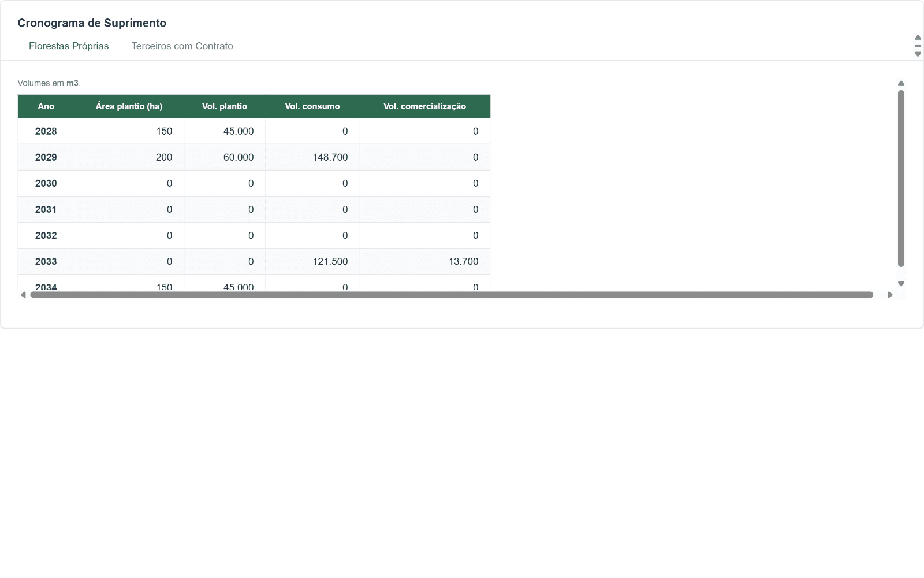Click table's vertical scrollbar up arrow
Image resolution: width=924 pixels, height=578 pixels.
point(901,83)
